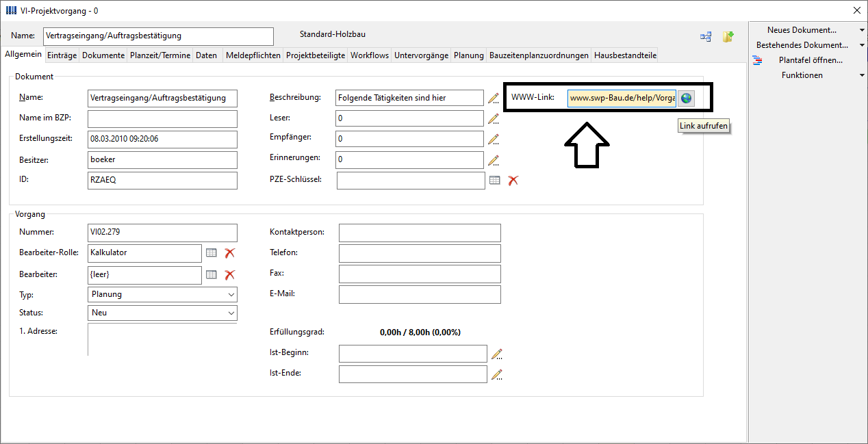Click the Bearbeiter field showing {leer}
The height and width of the screenshot is (444, 868).
coord(145,275)
